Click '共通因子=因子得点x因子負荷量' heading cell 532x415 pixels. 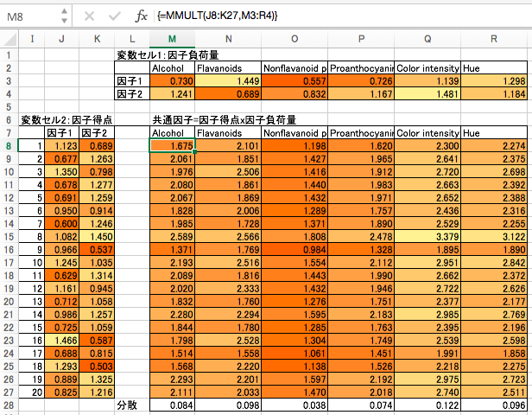pos(225,120)
